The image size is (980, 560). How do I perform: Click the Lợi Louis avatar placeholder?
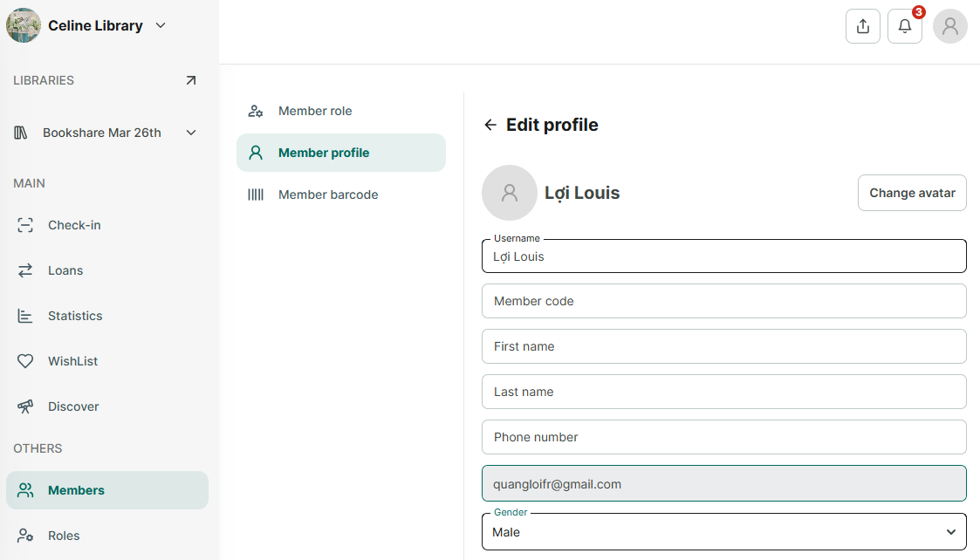(510, 193)
